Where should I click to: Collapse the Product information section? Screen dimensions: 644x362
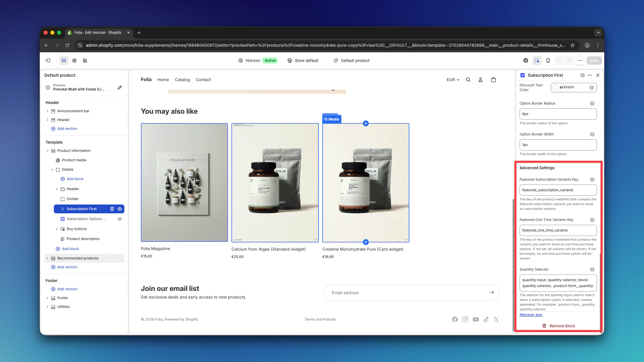pyautogui.click(x=47, y=151)
